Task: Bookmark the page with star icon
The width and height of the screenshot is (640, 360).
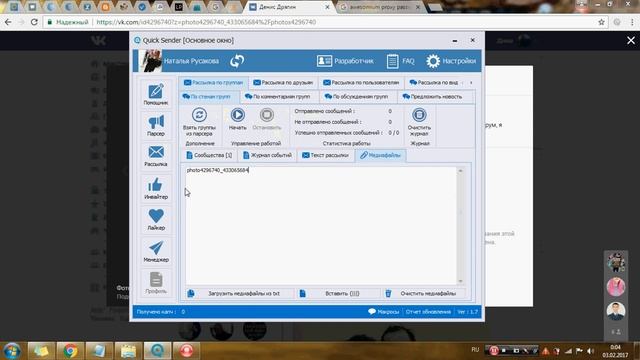Action: point(601,22)
